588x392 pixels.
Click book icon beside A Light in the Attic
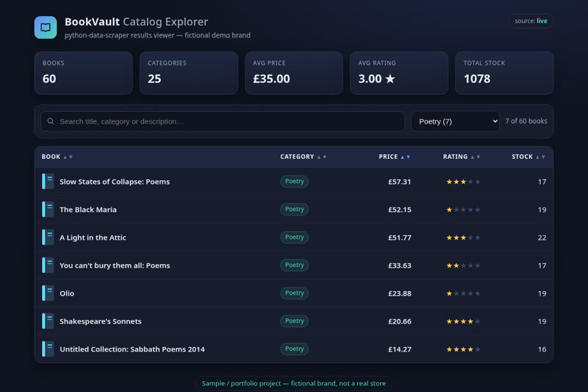coord(48,237)
